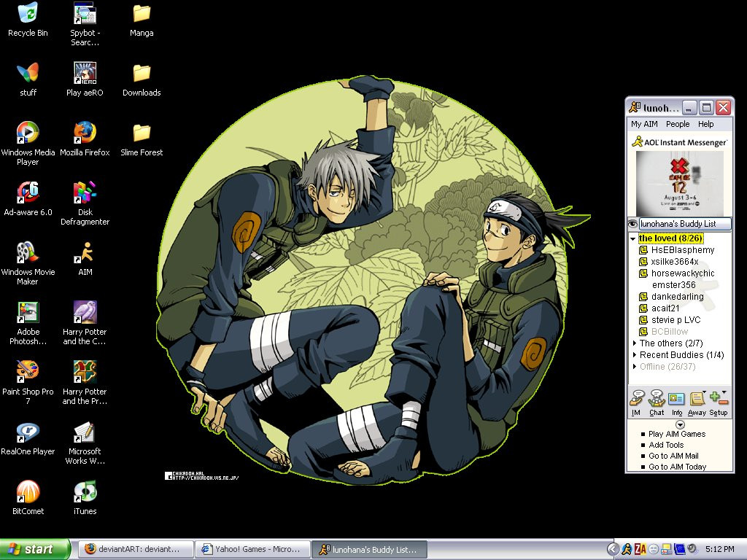Open the My AIM menu
The height and width of the screenshot is (560, 747).
644,124
